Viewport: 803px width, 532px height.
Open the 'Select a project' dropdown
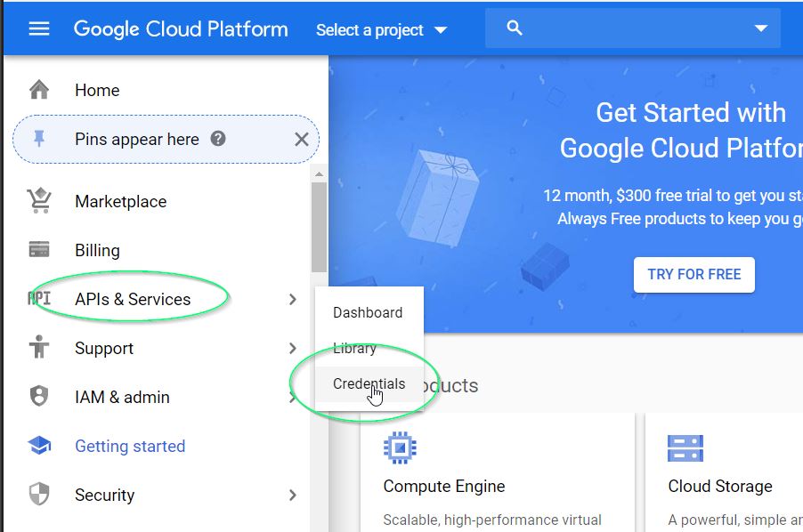click(381, 30)
